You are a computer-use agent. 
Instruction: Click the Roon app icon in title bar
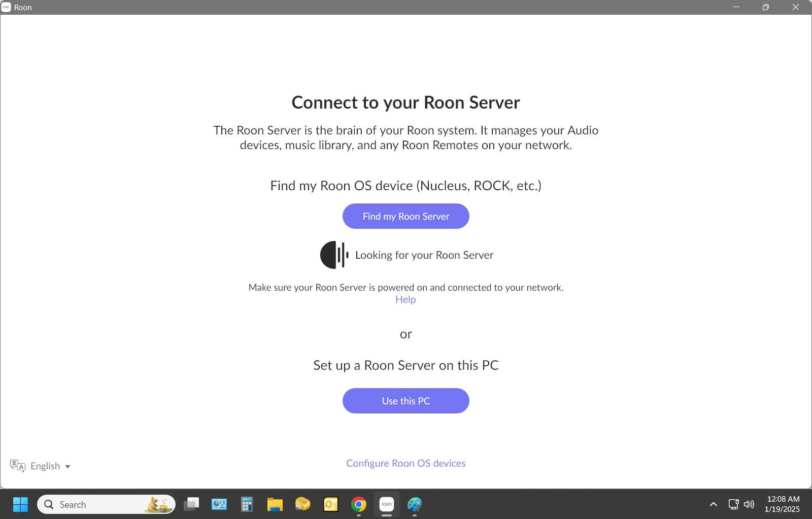[x=6, y=7]
